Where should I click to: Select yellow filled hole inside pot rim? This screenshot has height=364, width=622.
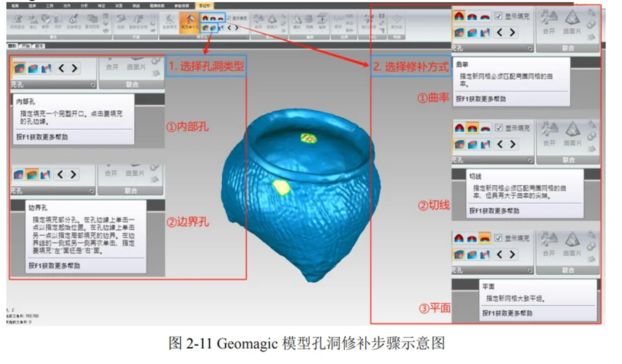coord(309,138)
